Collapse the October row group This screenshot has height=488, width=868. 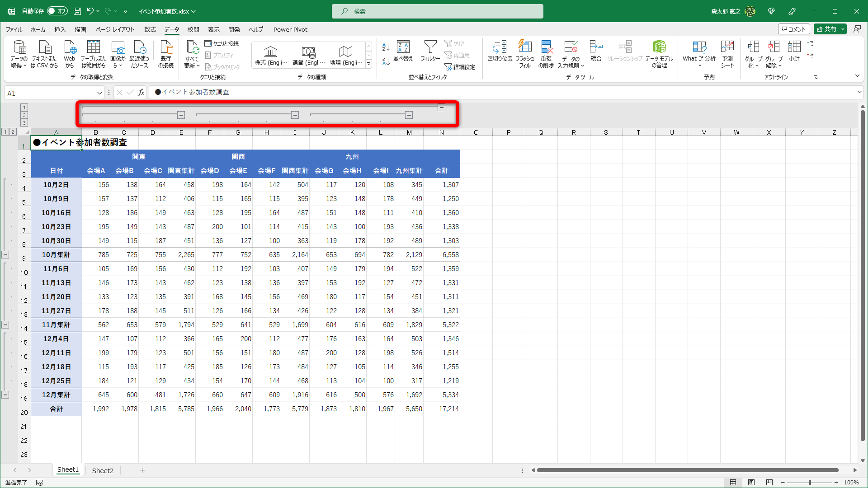click(5, 255)
